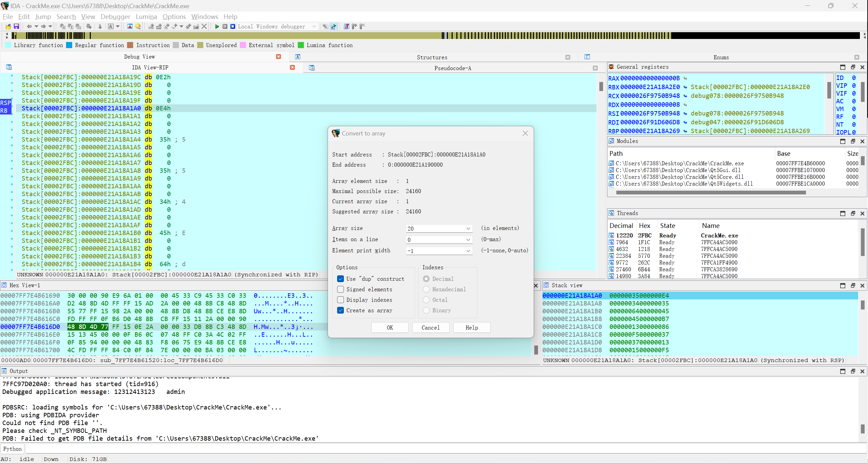
Task: Select the Octal indexes radio button
Action: (x=426, y=300)
